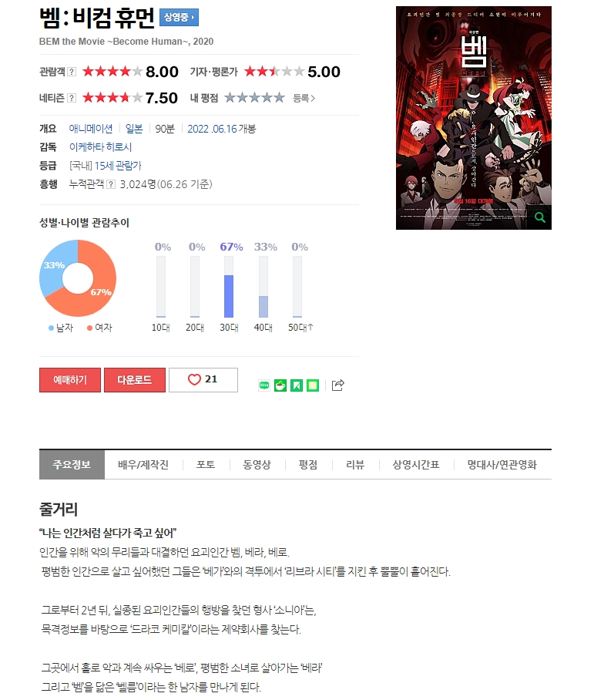Open the 상영시간표 tab
Screen dimensions: 594x700
click(416, 465)
